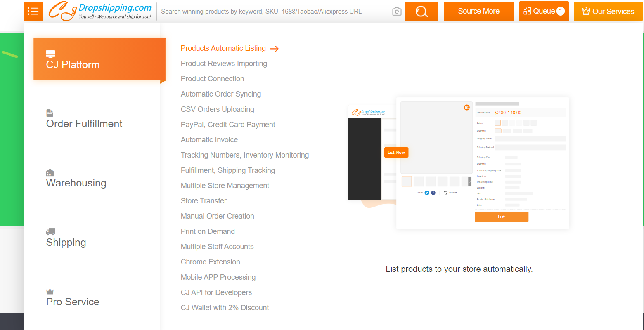
Task: Open the Our Services button
Action: coord(608,11)
